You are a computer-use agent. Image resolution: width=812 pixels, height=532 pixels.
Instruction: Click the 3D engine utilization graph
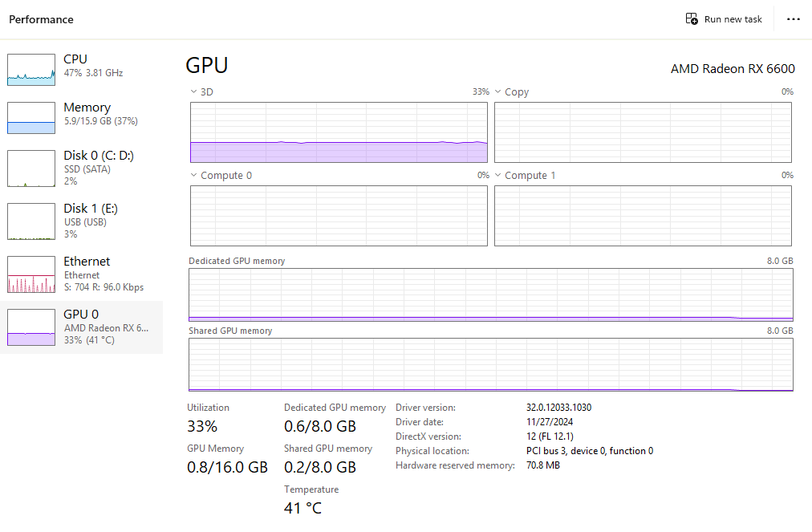339,132
